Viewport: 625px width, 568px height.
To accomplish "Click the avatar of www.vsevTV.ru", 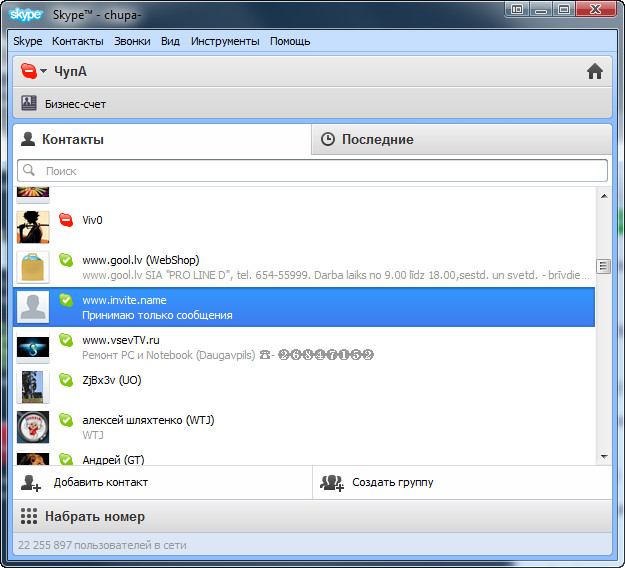I will 33,347.
